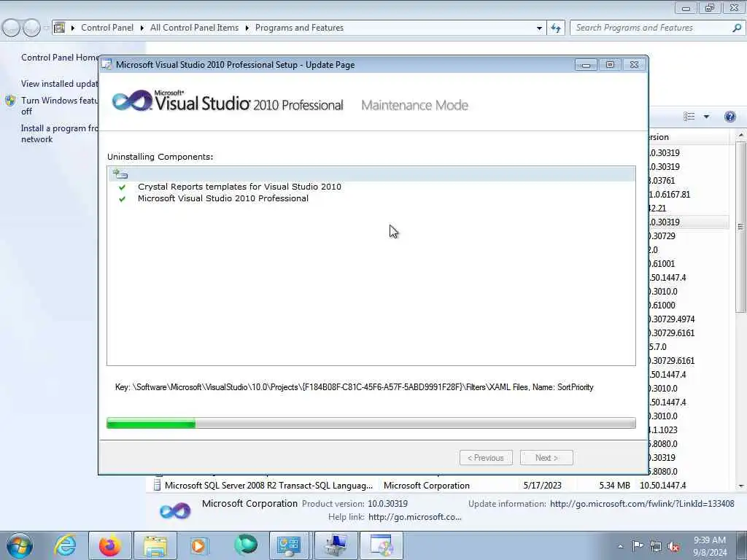Click the Uninstalling Components label
This screenshot has height=560, width=747.
pos(160,157)
